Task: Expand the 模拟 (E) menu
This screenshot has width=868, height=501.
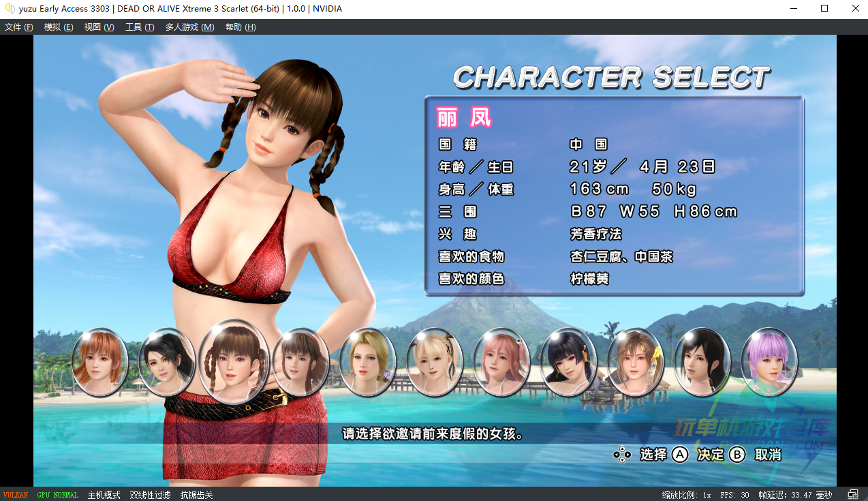Action: (x=59, y=27)
